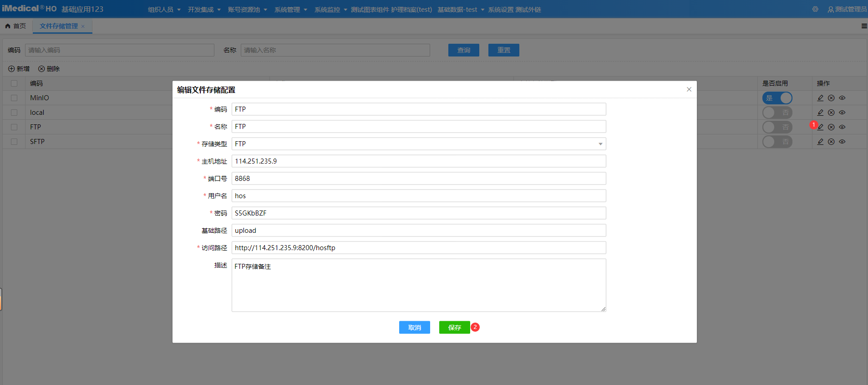Viewport: 868px width, 385px height.
Task: Click the 删除 delete toolbar button
Action: [x=49, y=69]
